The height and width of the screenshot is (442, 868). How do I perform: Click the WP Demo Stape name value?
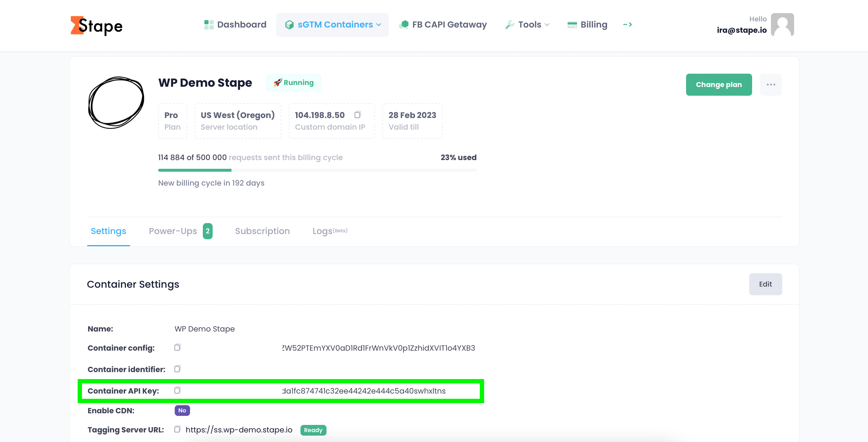(205, 329)
